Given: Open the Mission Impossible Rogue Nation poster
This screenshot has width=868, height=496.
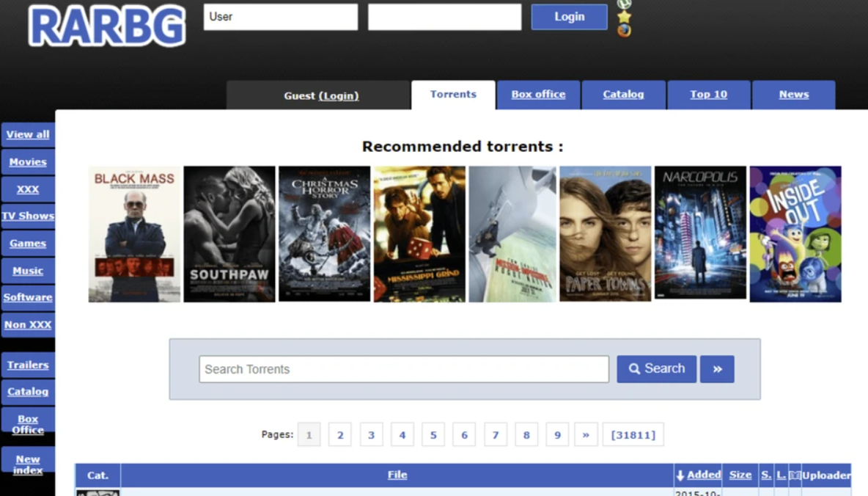Looking at the screenshot, I should pyautogui.click(x=512, y=234).
